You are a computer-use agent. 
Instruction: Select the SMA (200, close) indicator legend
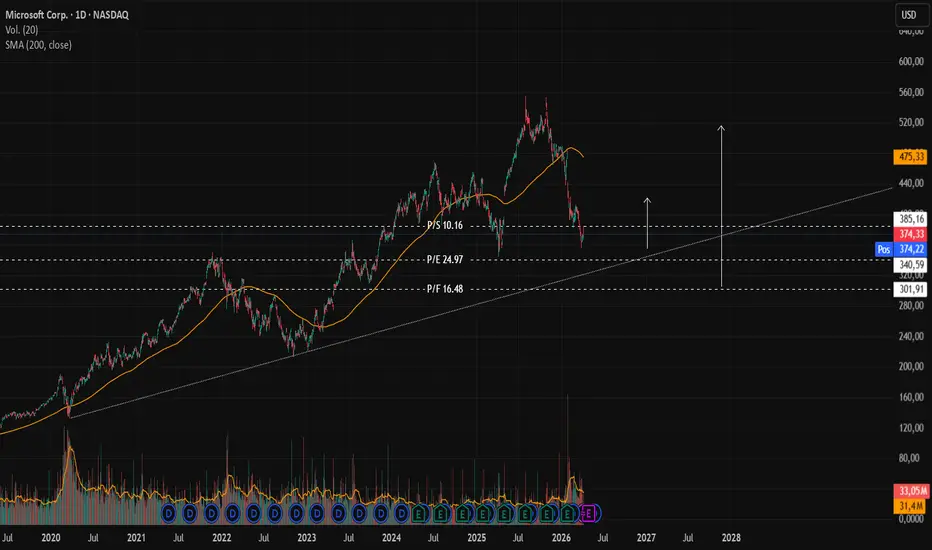(38, 45)
